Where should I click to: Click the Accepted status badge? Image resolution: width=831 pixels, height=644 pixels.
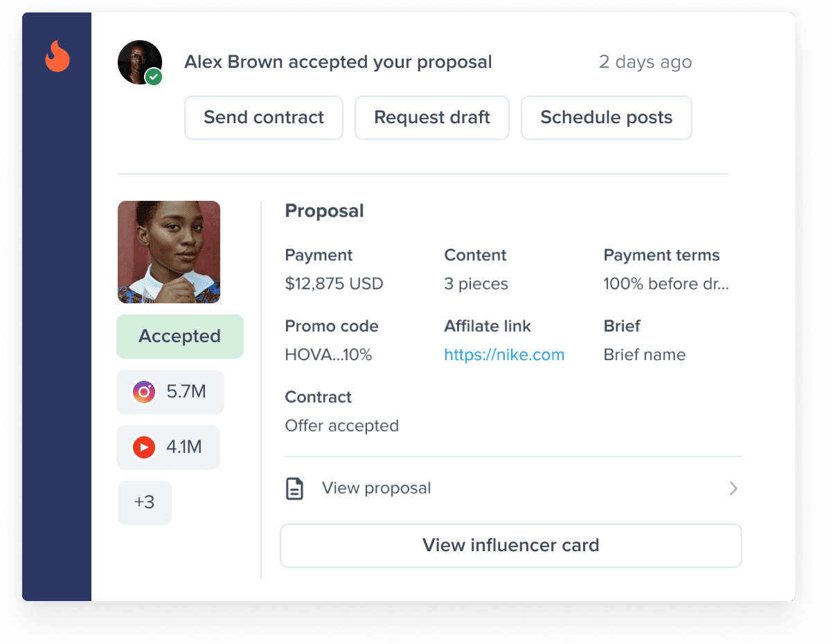(179, 337)
